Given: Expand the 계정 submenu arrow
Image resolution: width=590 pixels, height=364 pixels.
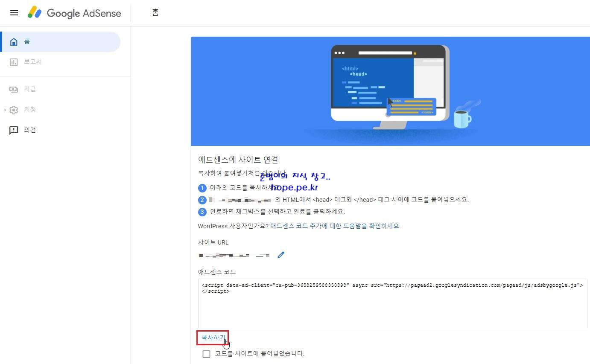Looking at the screenshot, I should tap(5, 110).
